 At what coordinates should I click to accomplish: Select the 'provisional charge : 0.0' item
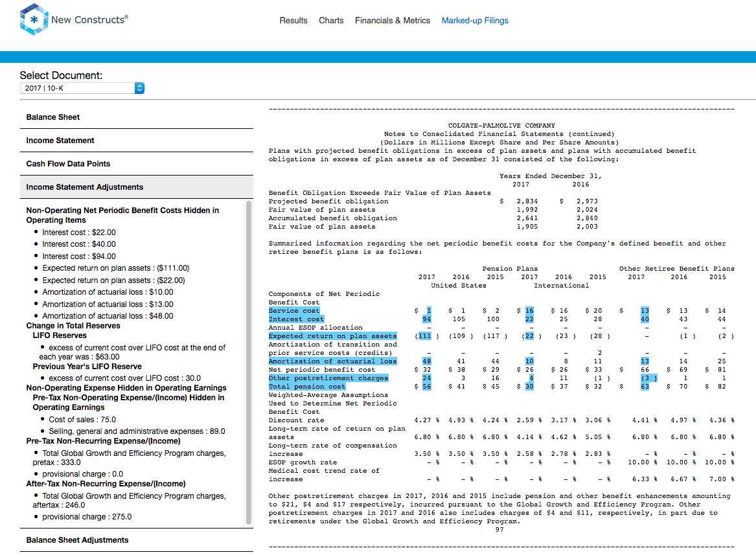point(82,474)
